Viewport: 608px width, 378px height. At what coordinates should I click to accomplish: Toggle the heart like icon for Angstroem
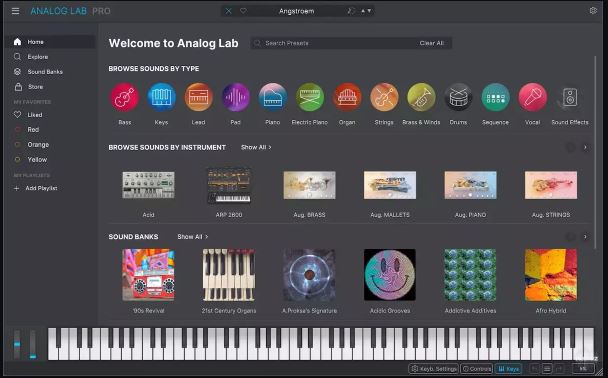pos(243,11)
